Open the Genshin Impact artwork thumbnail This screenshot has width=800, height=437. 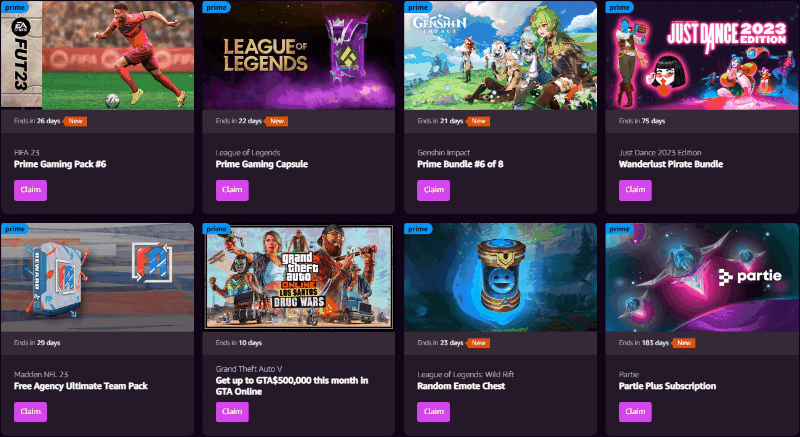pos(501,55)
